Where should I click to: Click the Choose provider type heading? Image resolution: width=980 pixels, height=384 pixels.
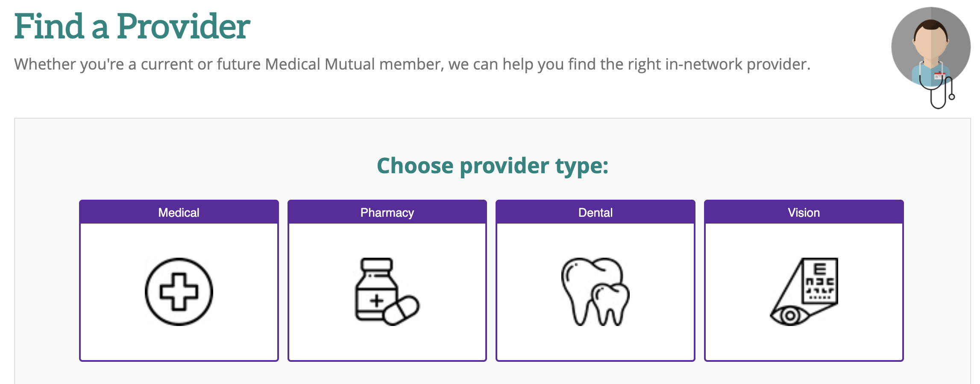pos(493,166)
